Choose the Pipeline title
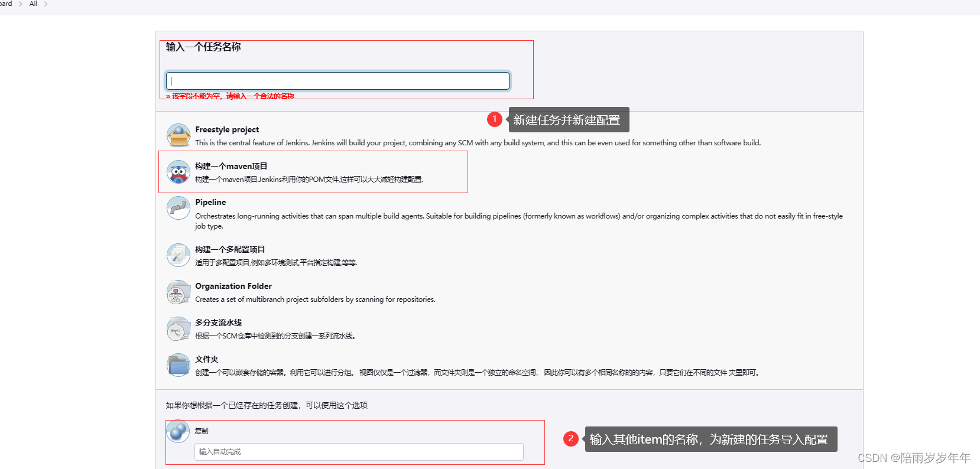 click(x=210, y=202)
